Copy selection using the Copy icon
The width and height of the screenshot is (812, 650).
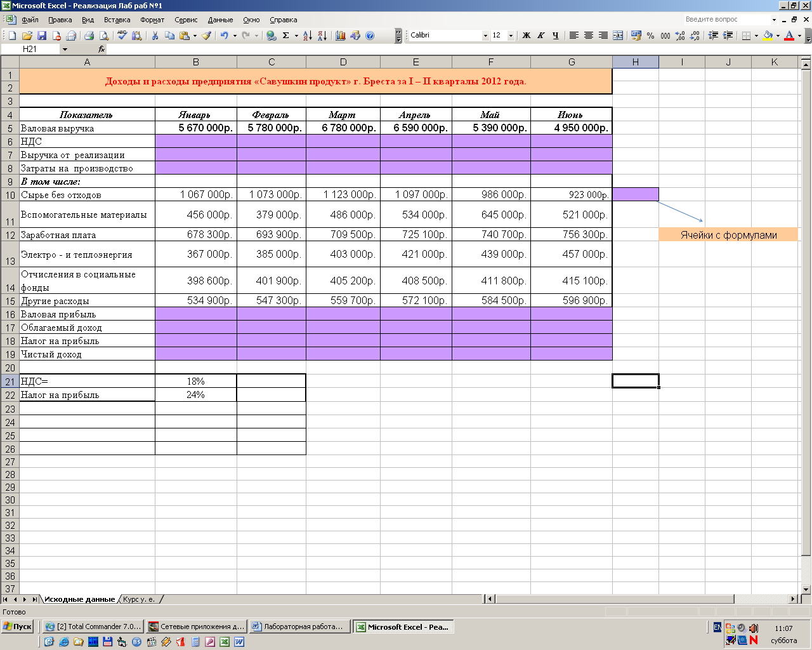point(169,36)
